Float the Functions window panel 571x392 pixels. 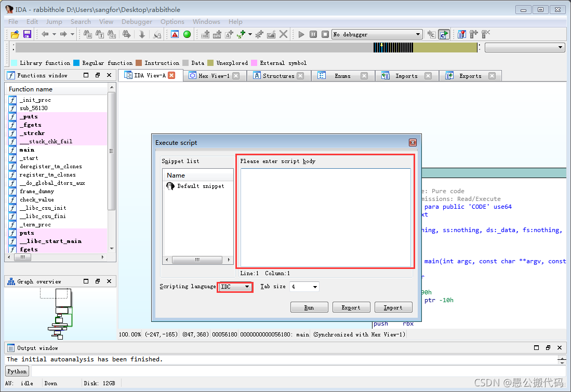pyautogui.click(x=98, y=75)
